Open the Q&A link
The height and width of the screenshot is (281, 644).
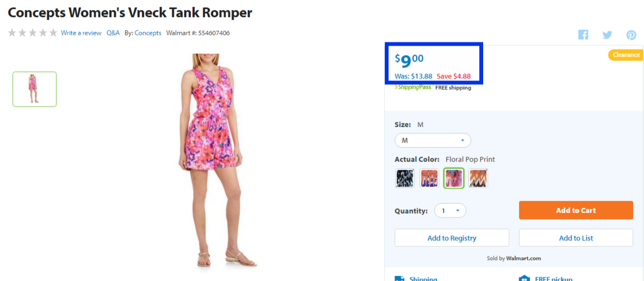[113, 33]
